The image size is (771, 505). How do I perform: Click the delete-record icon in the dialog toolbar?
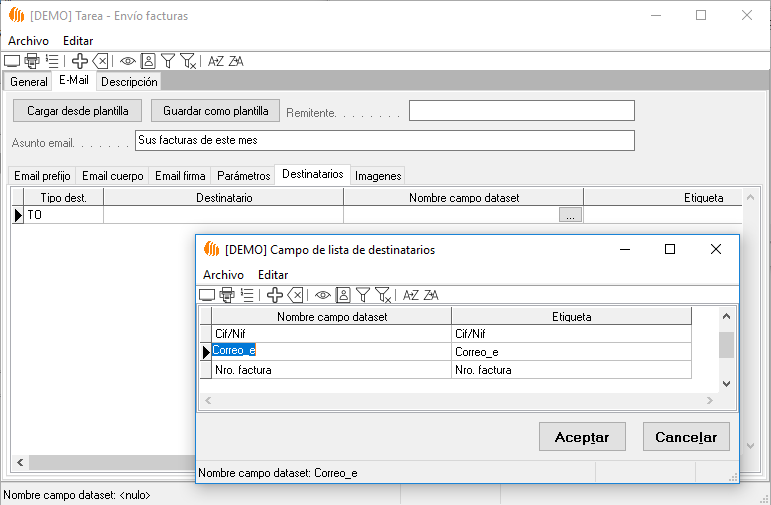pyautogui.click(x=295, y=295)
